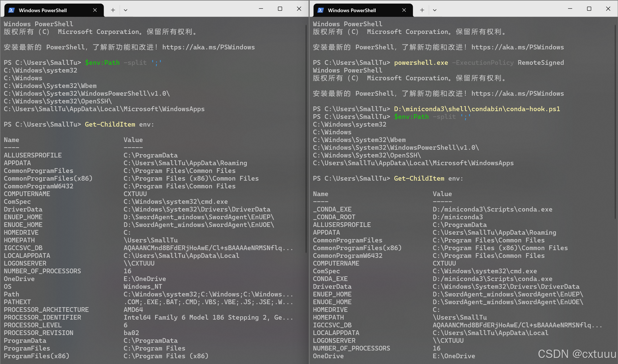Viewport: 618px width, 364px height.
Task: Click conda-hook.ps1 path in right window
Action: [477, 109]
